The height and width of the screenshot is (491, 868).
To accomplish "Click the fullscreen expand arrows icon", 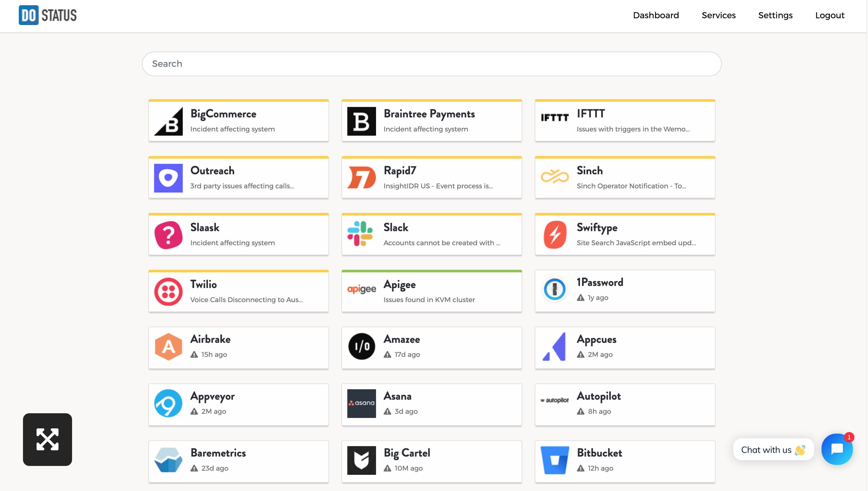I will click(x=47, y=439).
